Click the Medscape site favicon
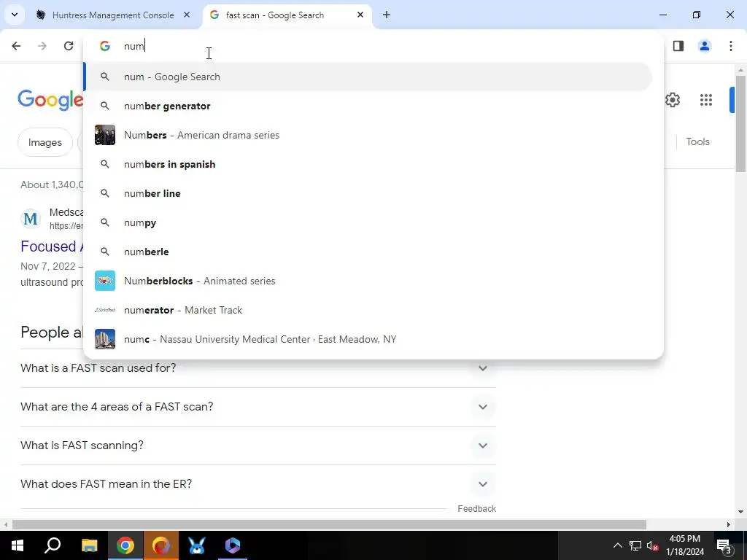The width and height of the screenshot is (747, 560). pyautogui.click(x=31, y=219)
